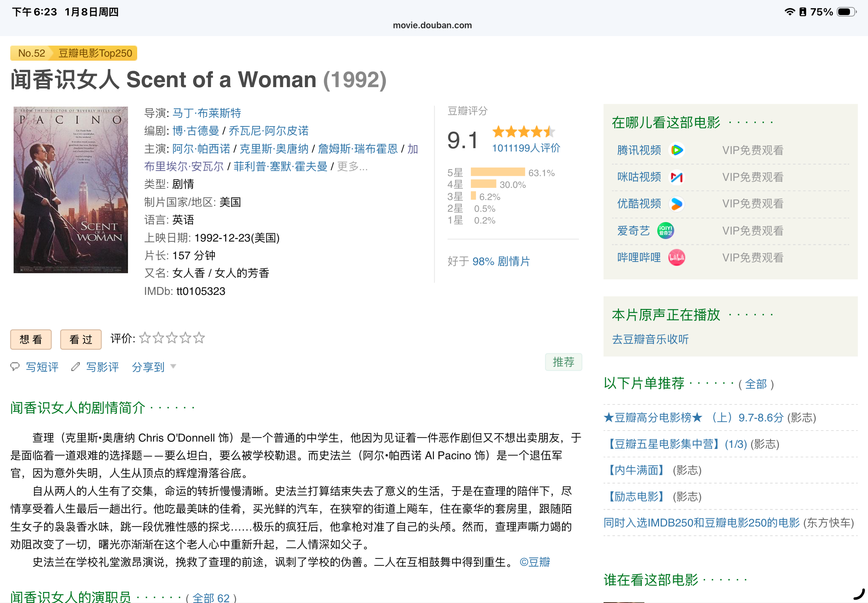
Task: Rate the movie with the first star
Action: click(x=145, y=338)
